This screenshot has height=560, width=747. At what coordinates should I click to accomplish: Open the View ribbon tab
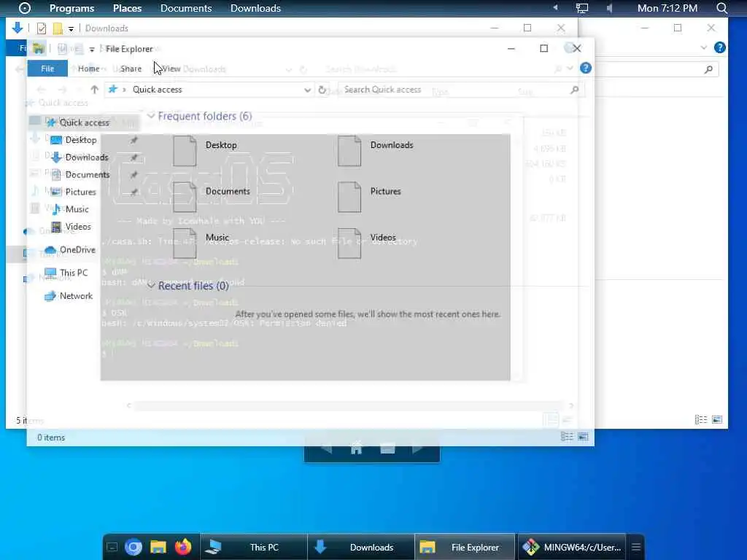click(171, 69)
